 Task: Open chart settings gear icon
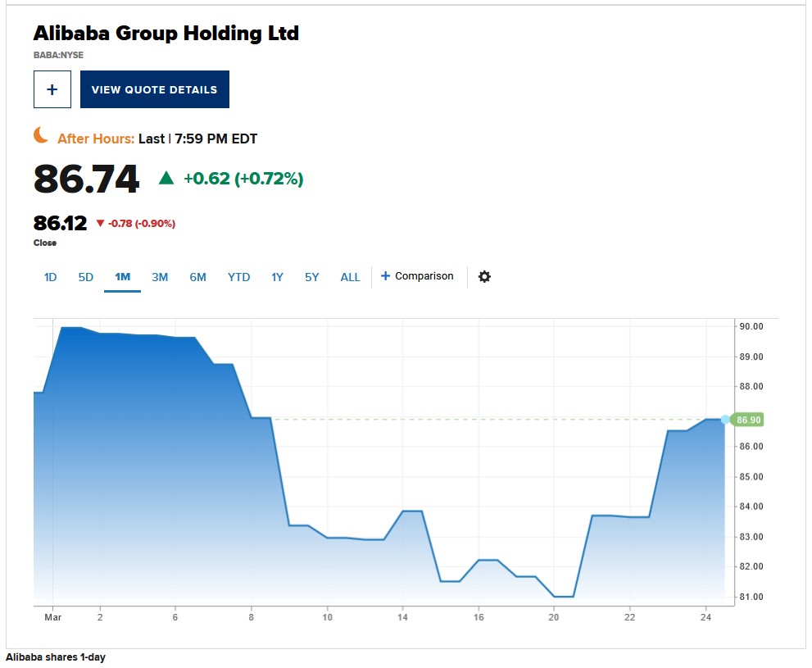click(484, 277)
